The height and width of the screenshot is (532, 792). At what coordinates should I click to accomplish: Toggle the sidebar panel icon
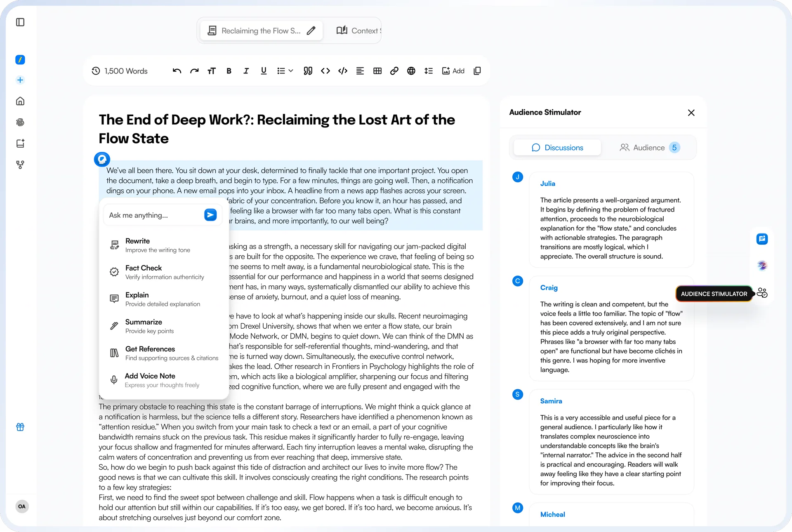point(20,22)
